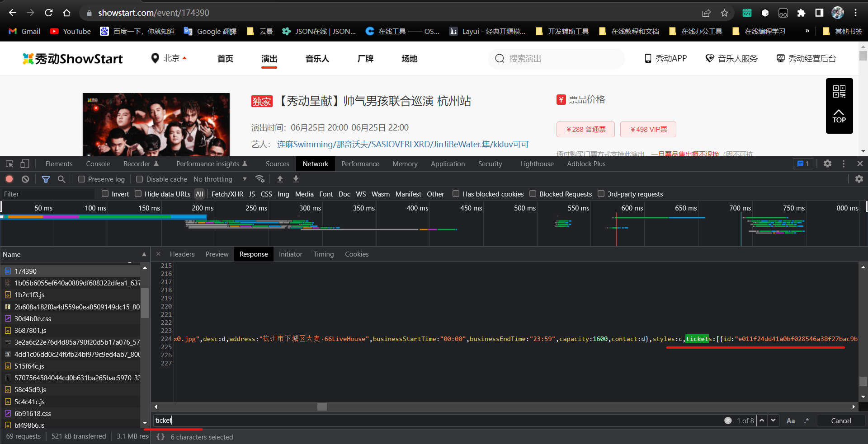Select the 30d4b0e.css request
This screenshot has width=868, height=444.
[x=71, y=318]
